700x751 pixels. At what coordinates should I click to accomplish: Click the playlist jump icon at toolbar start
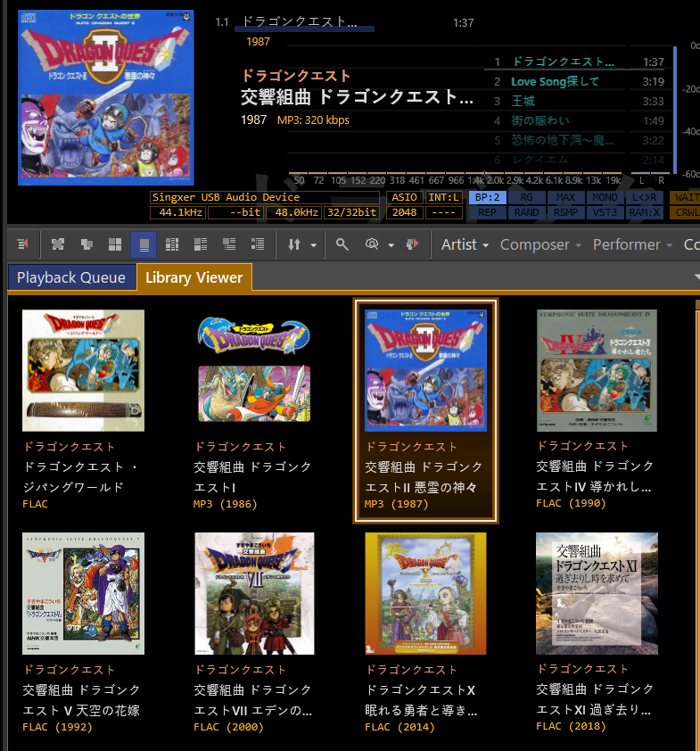22,244
